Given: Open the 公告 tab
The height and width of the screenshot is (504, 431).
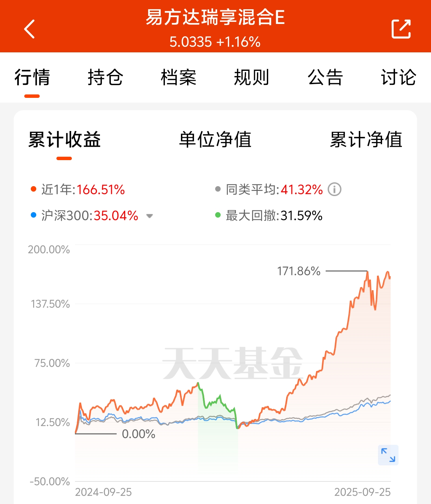Looking at the screenshot, I should coord(325,77).
